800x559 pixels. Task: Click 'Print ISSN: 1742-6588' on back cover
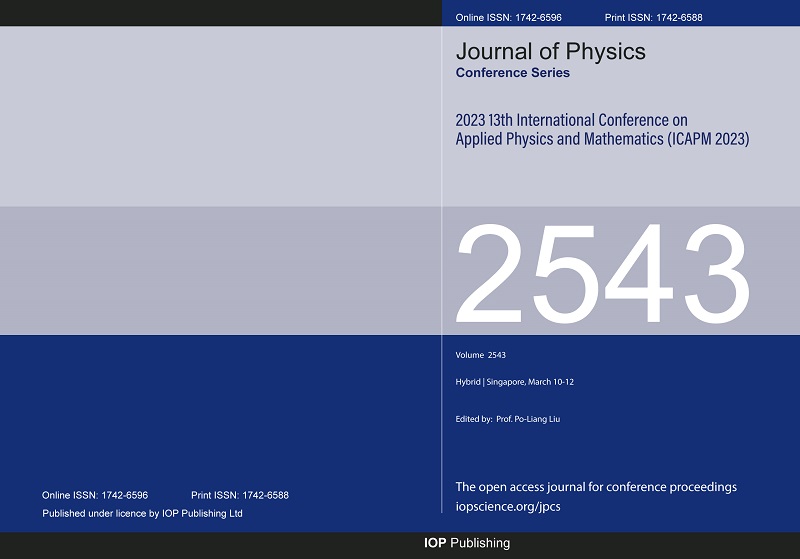point(240,495)
